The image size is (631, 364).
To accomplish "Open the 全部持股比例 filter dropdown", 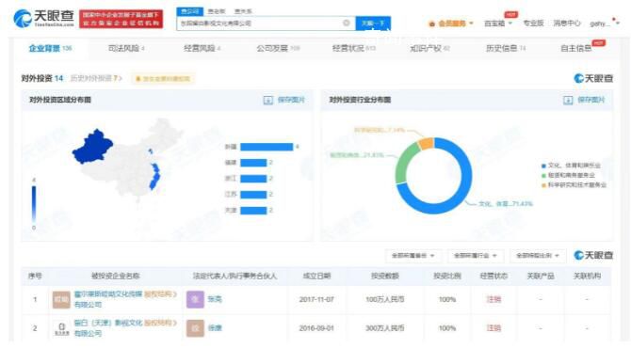I will (x=538, y=256).
